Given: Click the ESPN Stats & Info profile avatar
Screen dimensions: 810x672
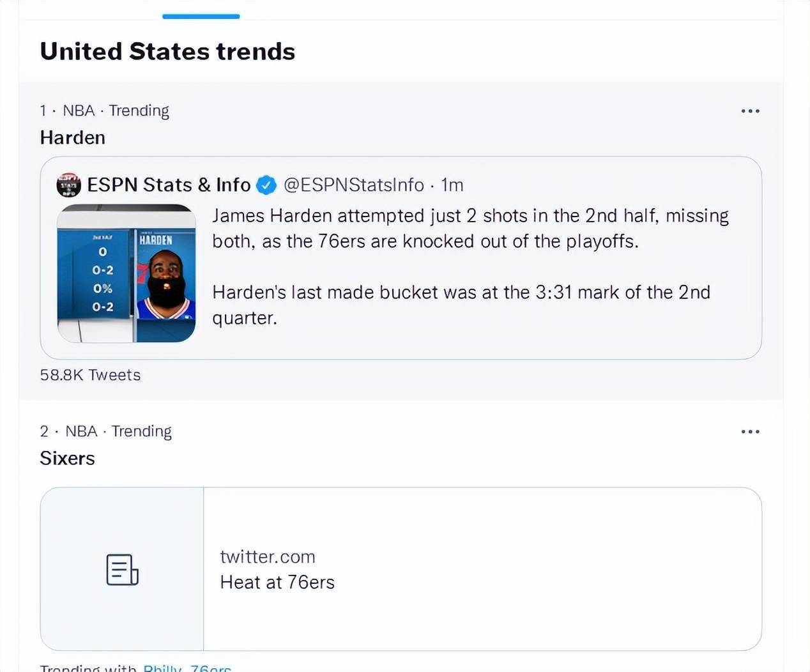Looking at the screenshot, I should pos(69,185).
